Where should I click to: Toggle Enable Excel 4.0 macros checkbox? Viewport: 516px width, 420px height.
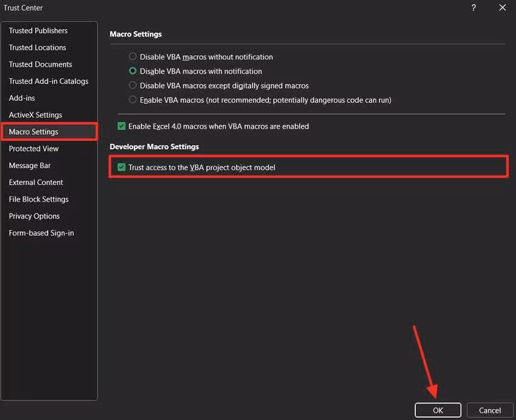121,126
